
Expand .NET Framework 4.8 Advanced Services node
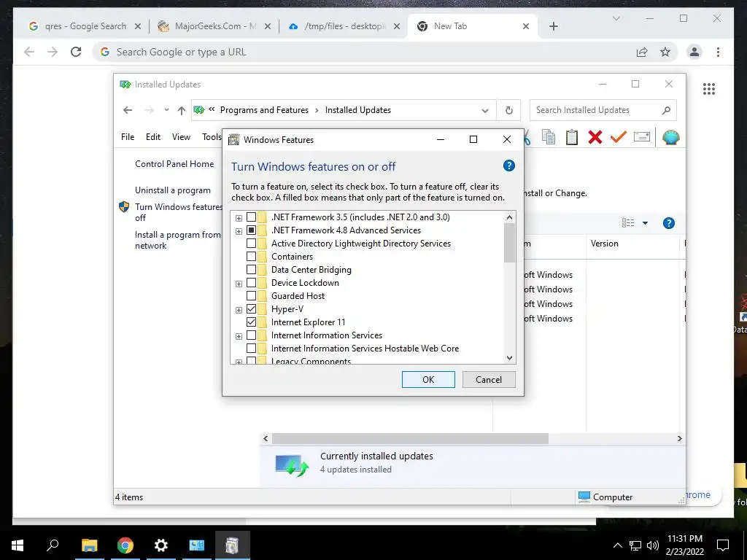tap(239, 231)
